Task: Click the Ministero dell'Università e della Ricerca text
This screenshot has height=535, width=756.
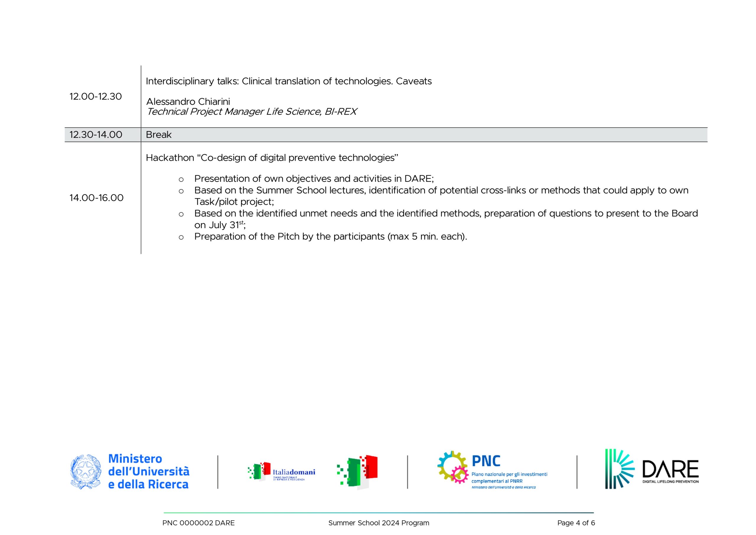Action: point(149,471)
